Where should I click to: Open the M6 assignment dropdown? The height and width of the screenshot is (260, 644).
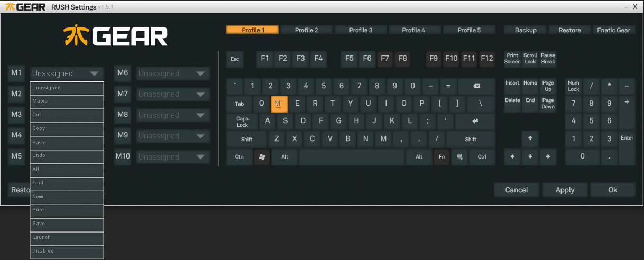(x=200, y=73)
